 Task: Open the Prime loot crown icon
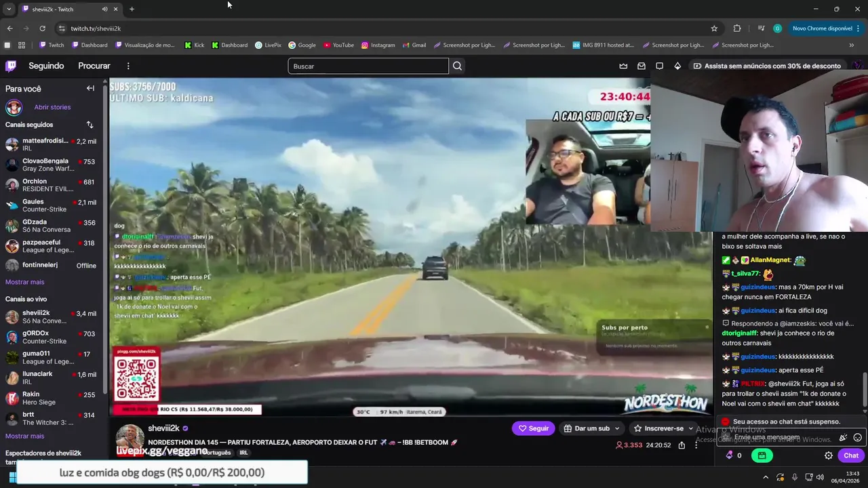(623, 66)
